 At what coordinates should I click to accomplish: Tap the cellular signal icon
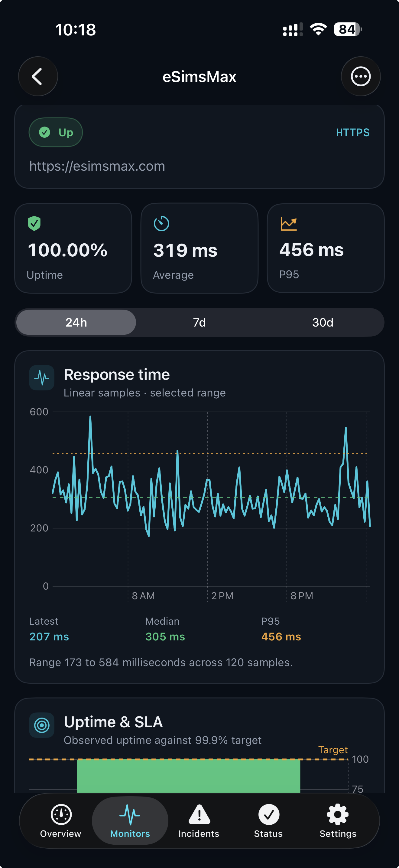pyautogui.click(x=293, y=29)
